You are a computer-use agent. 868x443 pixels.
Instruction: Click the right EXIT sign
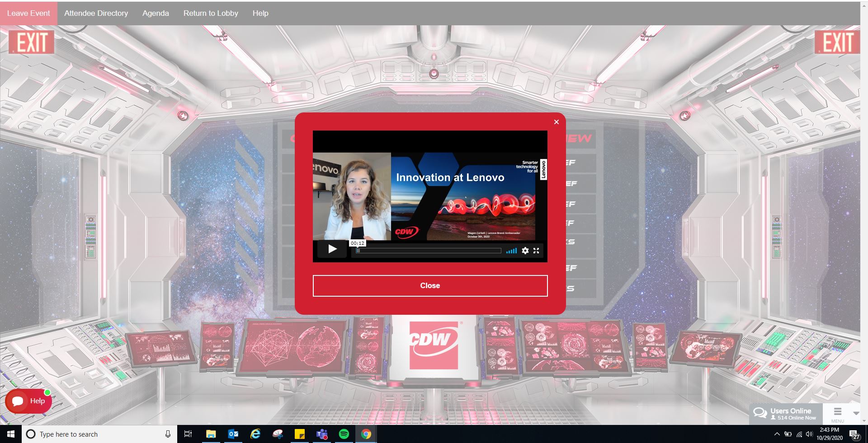click(837, 42)
